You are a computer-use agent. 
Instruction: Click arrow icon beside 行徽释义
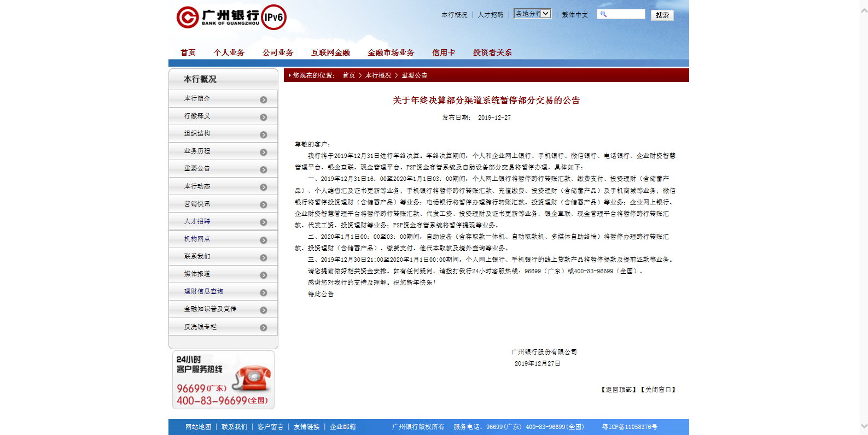tap(263, 117)
